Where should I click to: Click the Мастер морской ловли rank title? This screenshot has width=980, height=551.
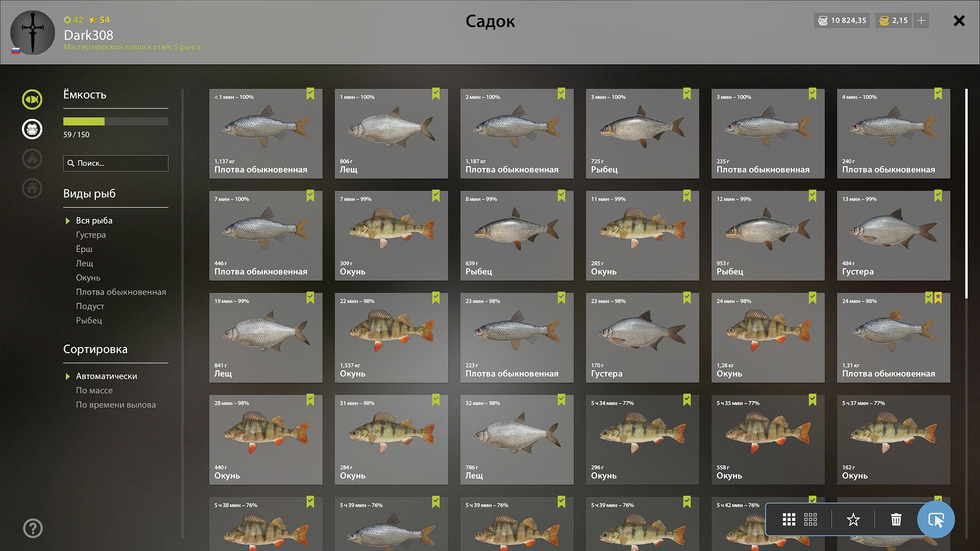coord(132,47)
